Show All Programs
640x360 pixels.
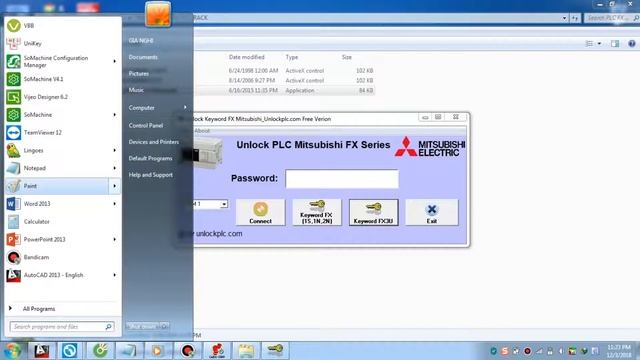tap(39, 309)
